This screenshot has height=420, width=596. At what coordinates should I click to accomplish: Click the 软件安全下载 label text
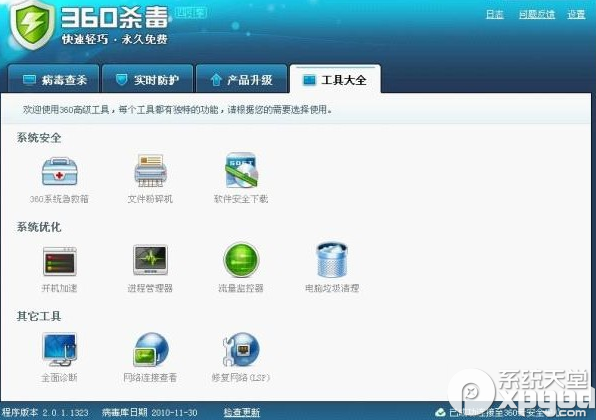tap(241, 199)
